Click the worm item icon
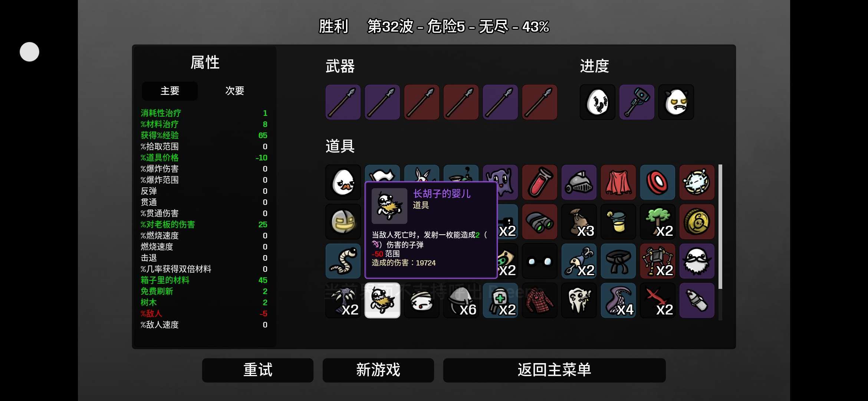 (x=343, y=261)
